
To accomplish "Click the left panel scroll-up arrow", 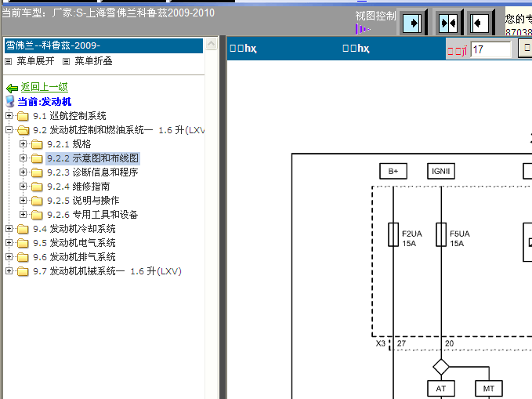I will [211, 44].
